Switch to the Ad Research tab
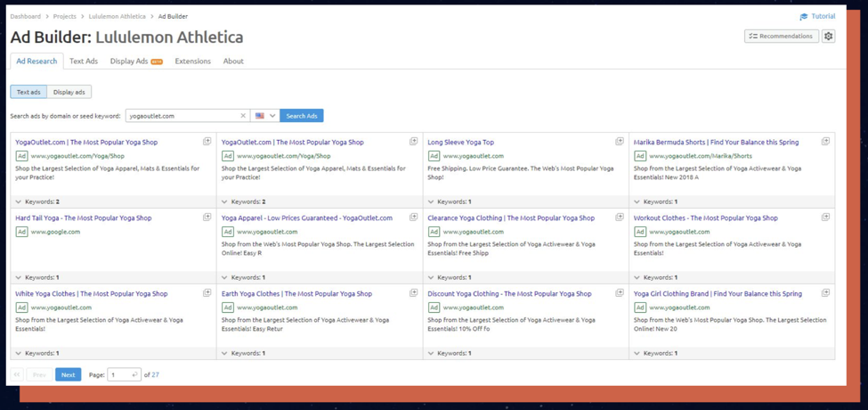This screenshot has width=868, height=410. pyautogui.click(x=37, y=61)
